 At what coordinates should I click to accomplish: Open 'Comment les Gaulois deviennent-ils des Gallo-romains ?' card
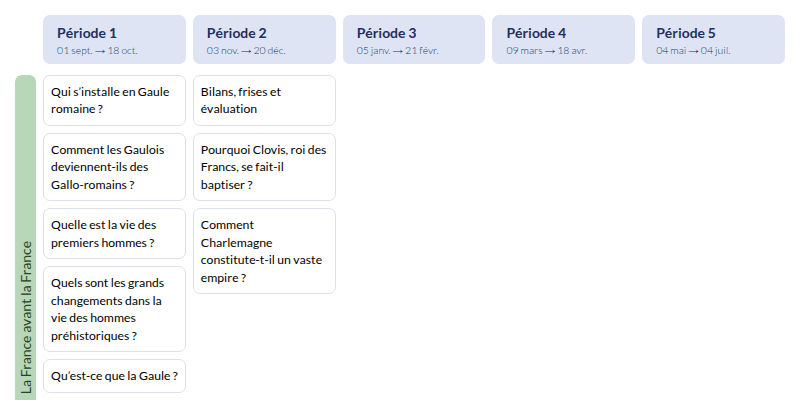(x=114, y=167)
